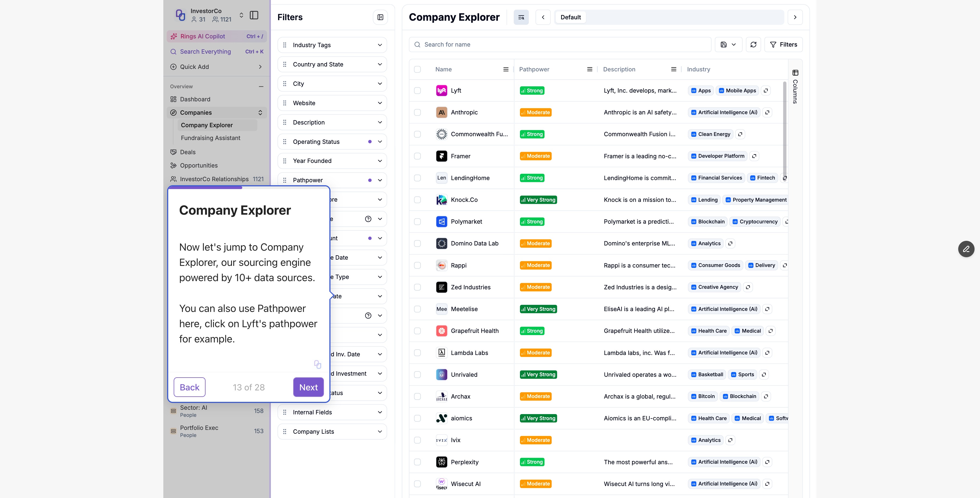Click the floating pencil edit button

pyautogui.click(x=966, y=249)
